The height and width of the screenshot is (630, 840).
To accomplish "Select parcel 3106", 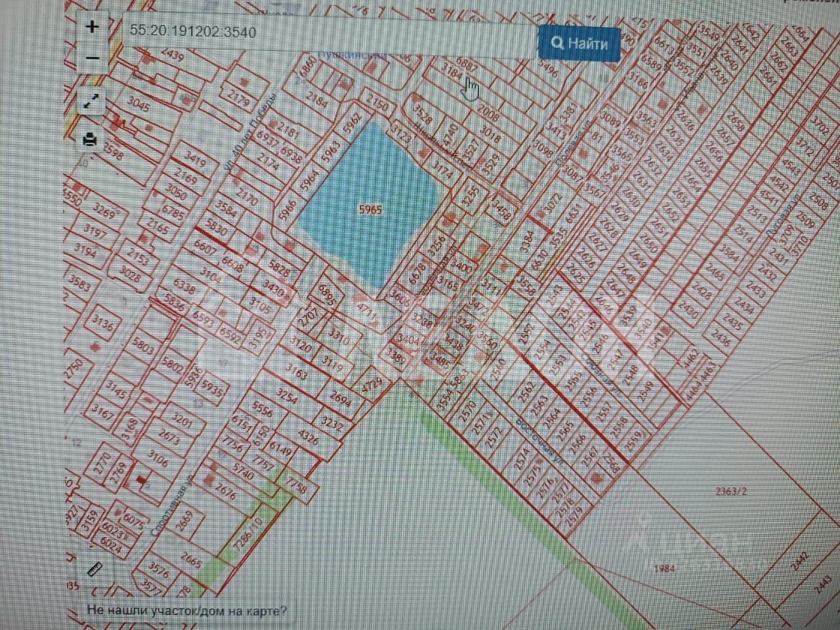I will tap(157, 457).
